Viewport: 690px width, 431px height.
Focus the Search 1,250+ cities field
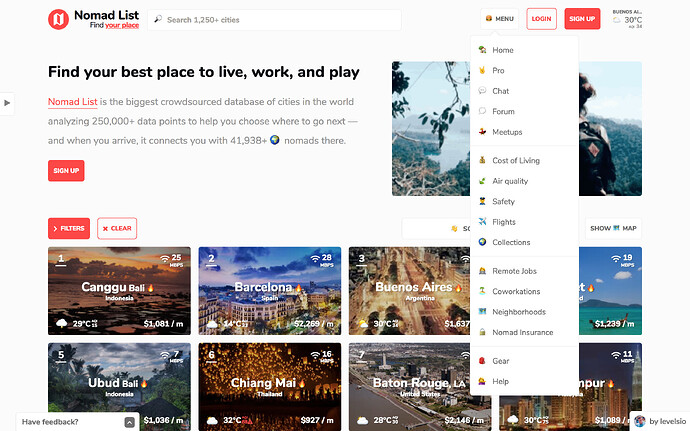[x=274, y=20]
